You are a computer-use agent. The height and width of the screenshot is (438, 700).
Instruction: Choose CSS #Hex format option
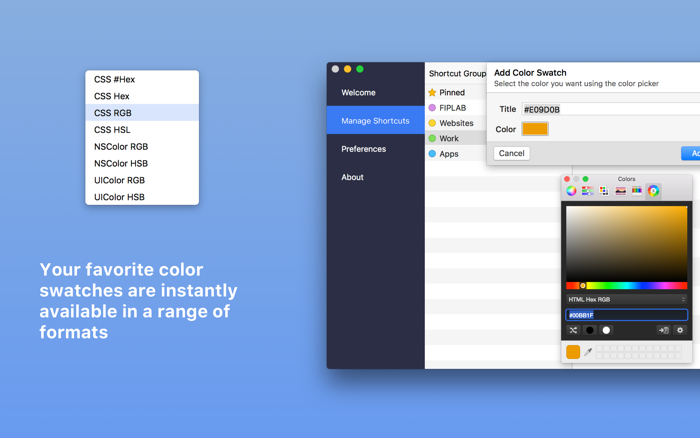click(142, 79)
